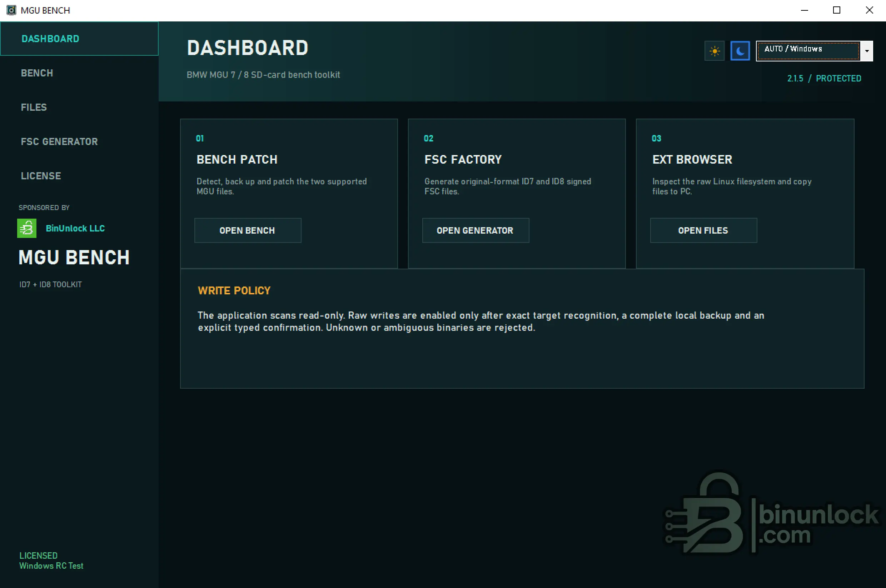
Task: Click the card number 01 label
Action: tap(200, 138)
